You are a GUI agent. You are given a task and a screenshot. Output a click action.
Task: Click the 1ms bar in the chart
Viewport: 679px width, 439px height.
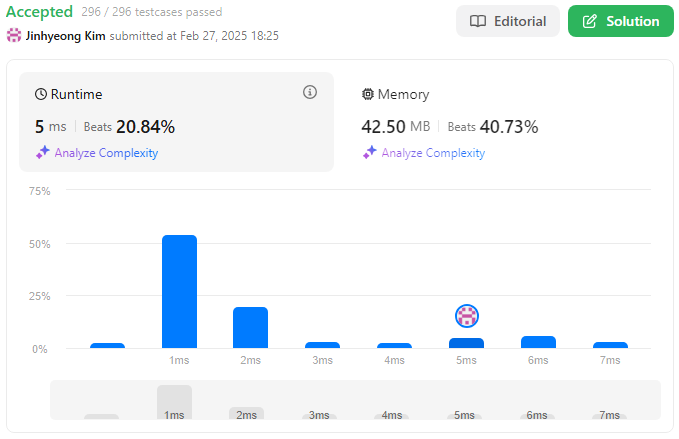179,291
